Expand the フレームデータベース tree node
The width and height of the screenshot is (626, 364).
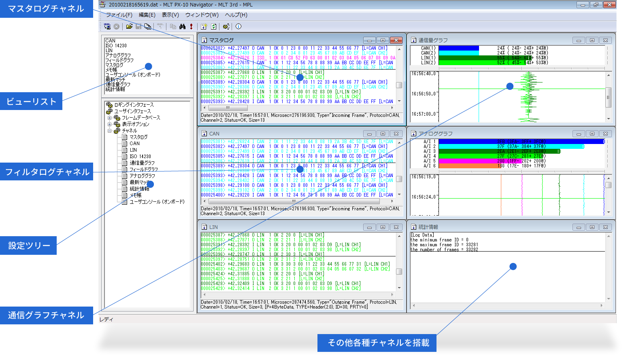tap(109, 118)
